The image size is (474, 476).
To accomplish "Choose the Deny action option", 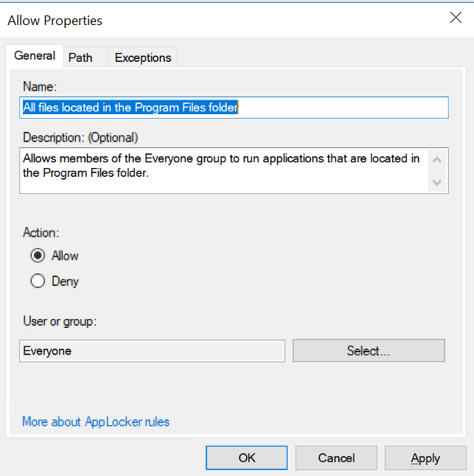I will 38,281.
